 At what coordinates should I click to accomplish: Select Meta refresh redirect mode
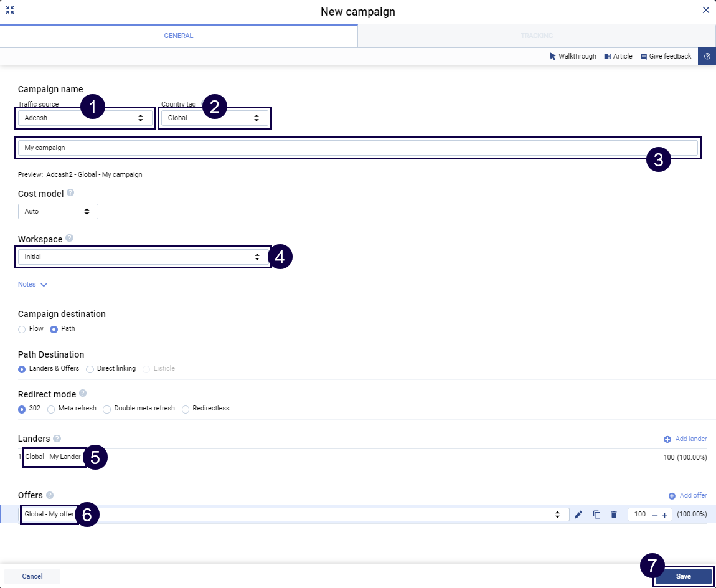[x=52, y=409]
